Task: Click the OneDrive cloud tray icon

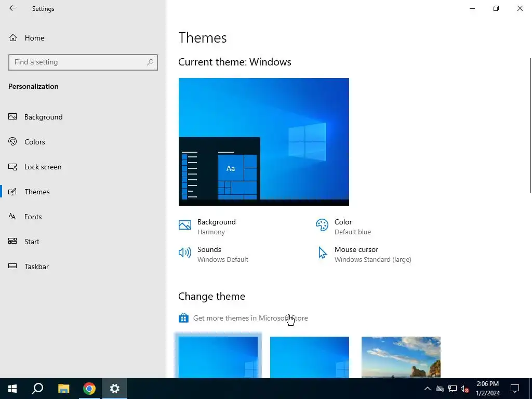Action: [440, 389]
